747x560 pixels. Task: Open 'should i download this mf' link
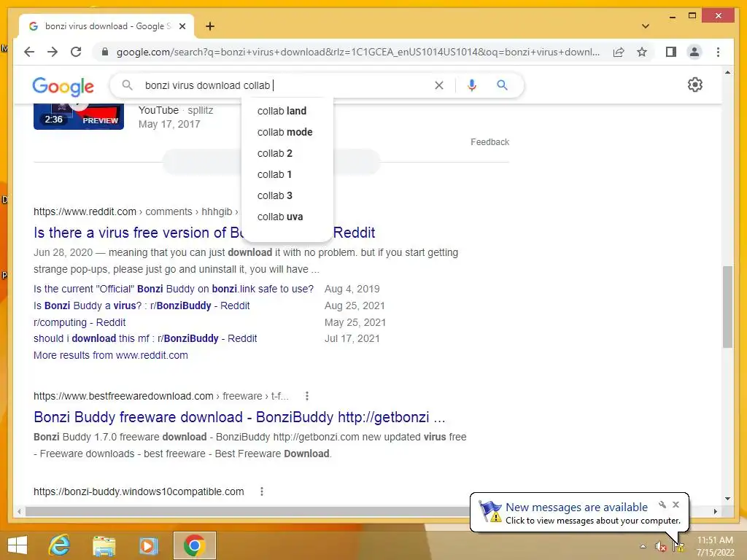pos(145,338)
